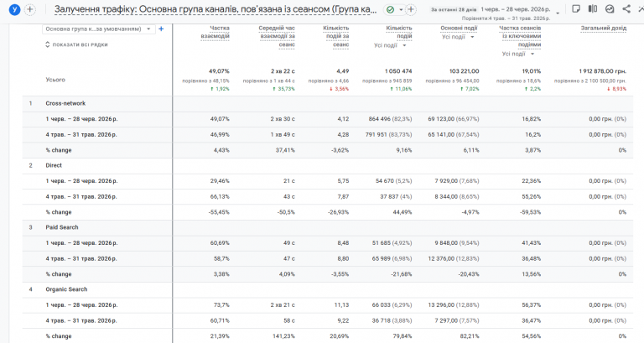Sort by 'Загальний дохід' column header
The height and width of the screenshot is (343, 644).
[604, 28]
